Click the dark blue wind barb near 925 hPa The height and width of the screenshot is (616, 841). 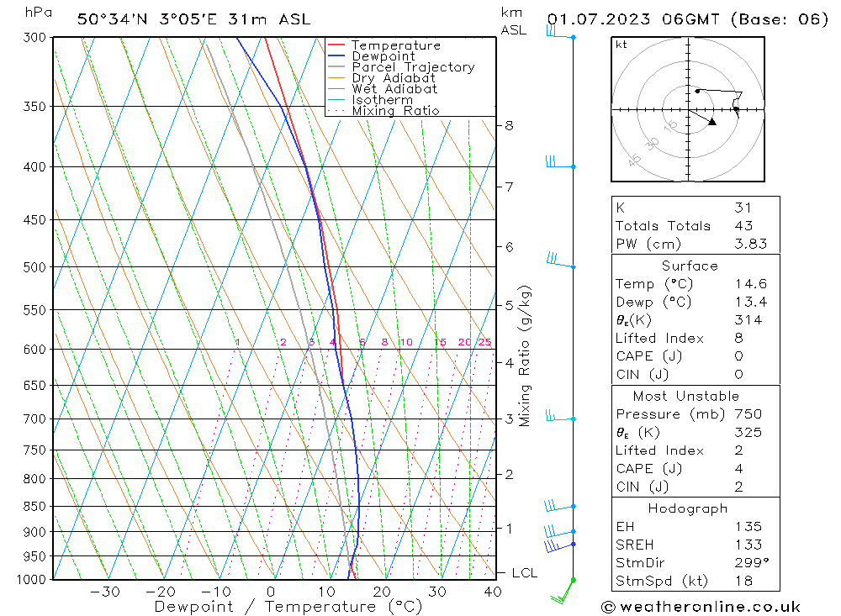pyautogui.click(x=560, y=546)
